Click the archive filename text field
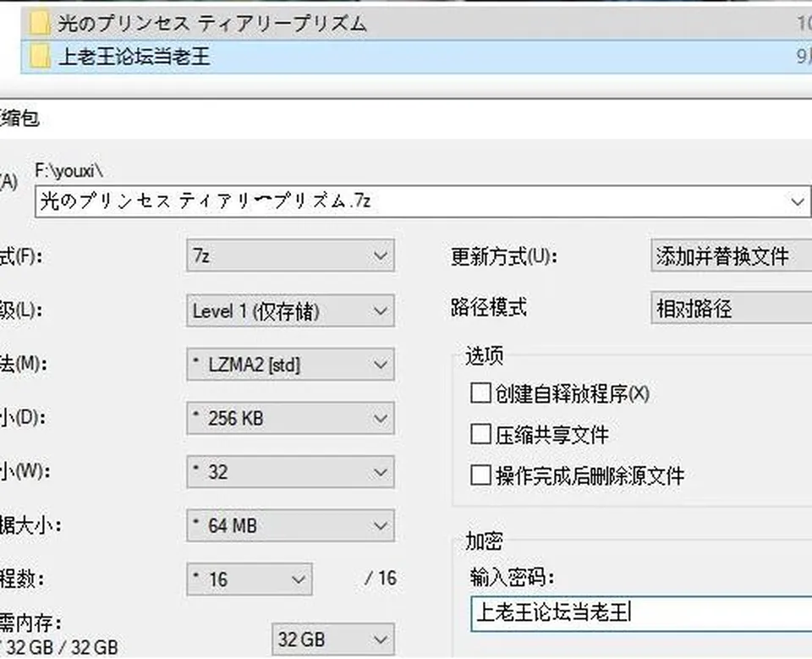This screenshot has width=812, height=659. [x=423, y=201]
